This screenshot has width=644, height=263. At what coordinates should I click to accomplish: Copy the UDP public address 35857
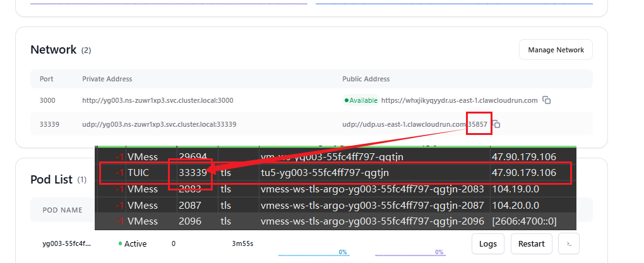point(496,124)
